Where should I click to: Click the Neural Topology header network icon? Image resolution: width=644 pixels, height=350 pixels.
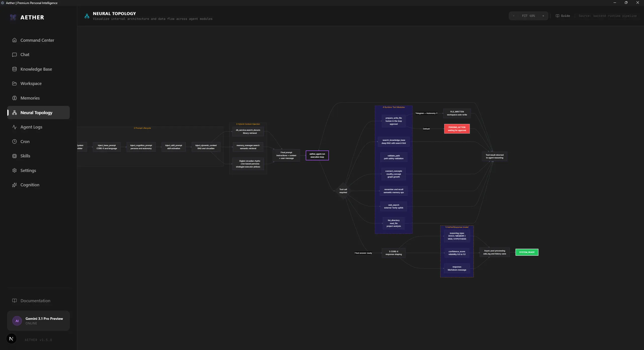click(87, 16)
